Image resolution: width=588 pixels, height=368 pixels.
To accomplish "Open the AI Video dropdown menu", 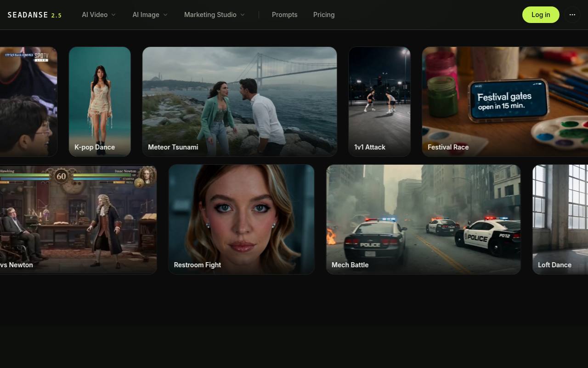I will [x=99, y=15].
